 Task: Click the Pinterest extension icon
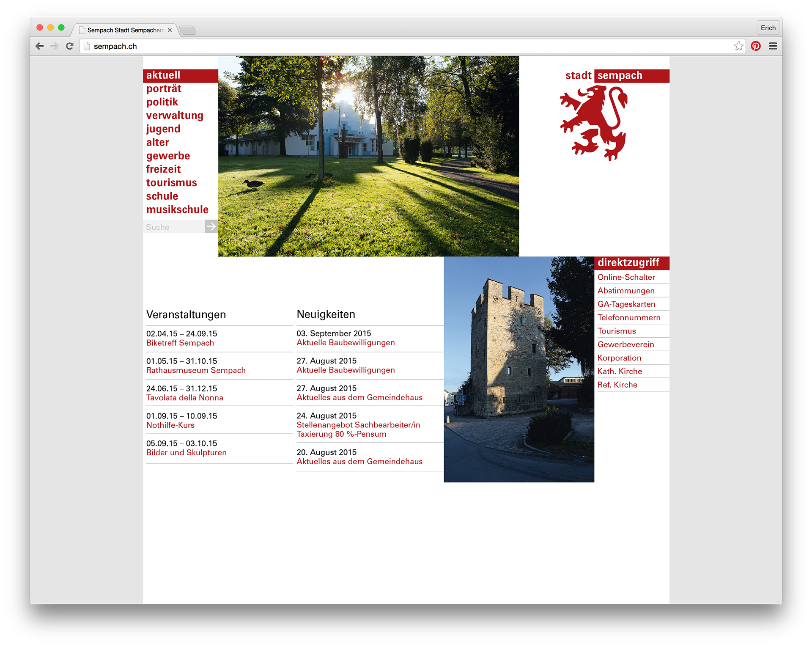pyautogui.click(x=756, y=46)
